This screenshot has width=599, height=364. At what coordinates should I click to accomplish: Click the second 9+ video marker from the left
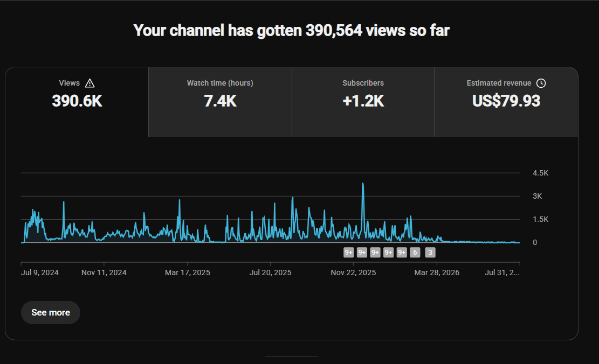[x=362, y=252]
